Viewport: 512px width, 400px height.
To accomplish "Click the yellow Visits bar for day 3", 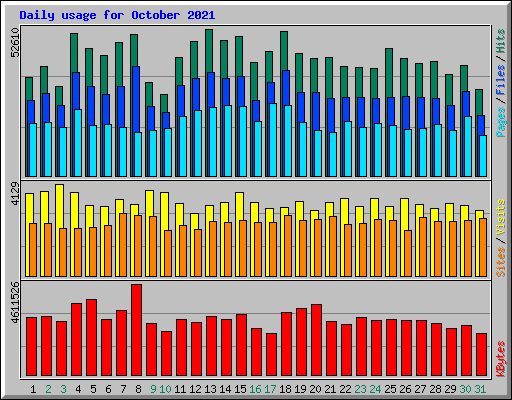I will click(x=60, y=206).
